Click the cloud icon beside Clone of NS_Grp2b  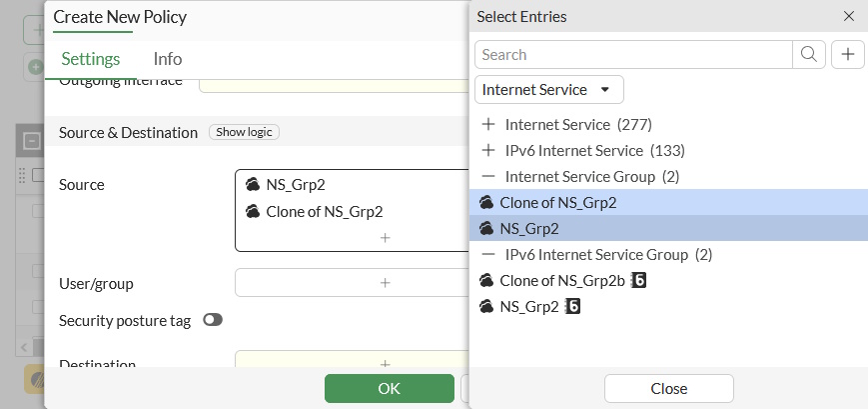(486, 281)
